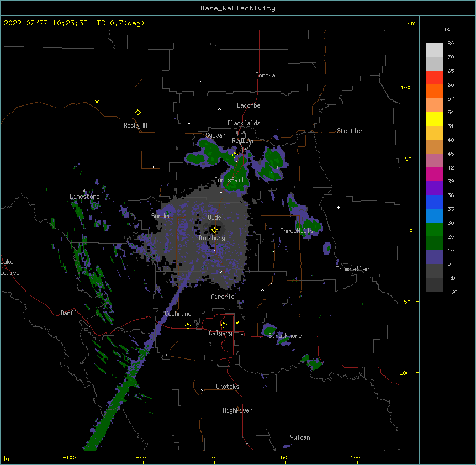Click the Innisfail city label
Viewport: 476px width, 465px height.
point(229,180)
